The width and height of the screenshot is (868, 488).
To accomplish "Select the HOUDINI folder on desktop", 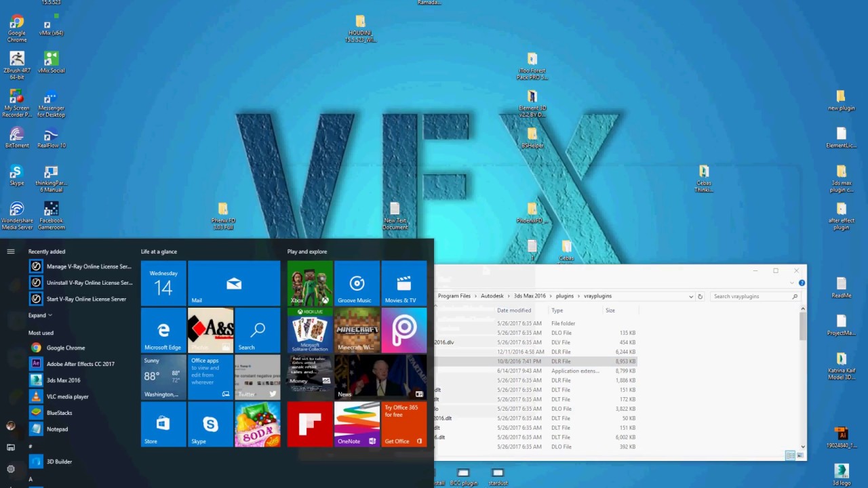I will click(x=360, y=28).
